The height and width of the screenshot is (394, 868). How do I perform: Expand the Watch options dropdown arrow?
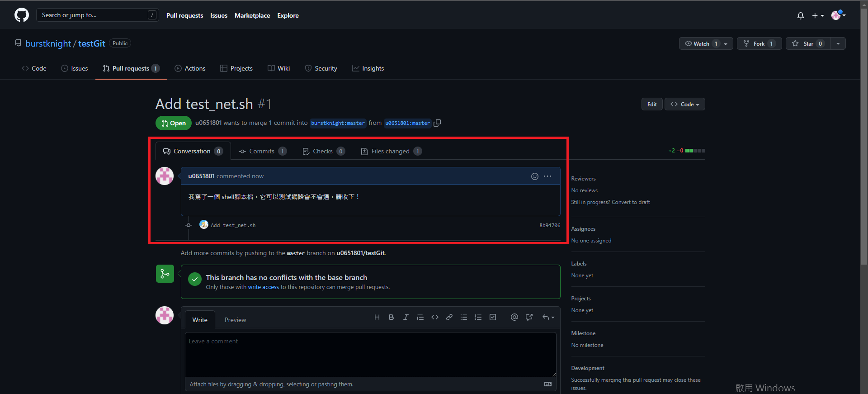726,43
